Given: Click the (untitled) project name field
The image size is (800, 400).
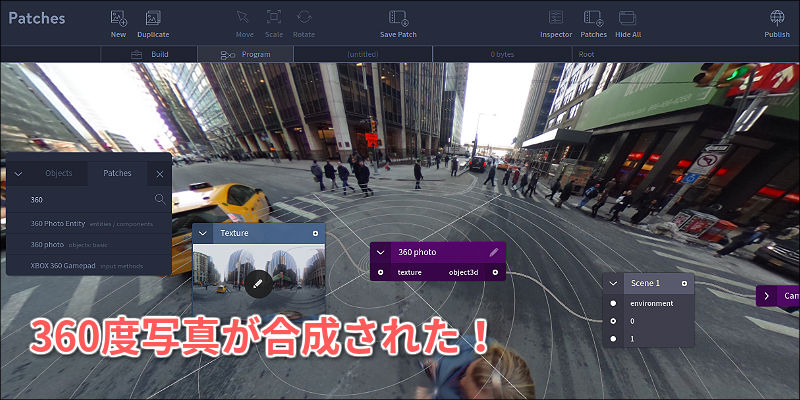Looking at the screenshot, I should [363, 54].
